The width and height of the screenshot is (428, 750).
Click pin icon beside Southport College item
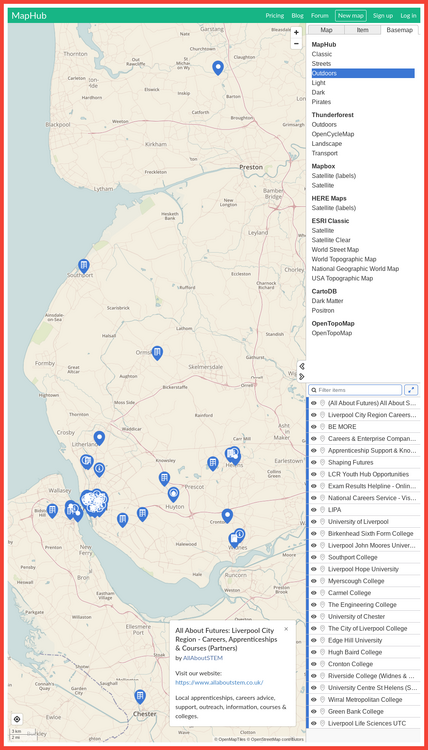[322, 557]
